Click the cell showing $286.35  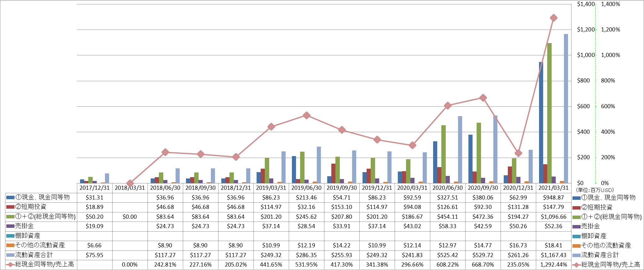pyautogui.click(x=306, y=255)
